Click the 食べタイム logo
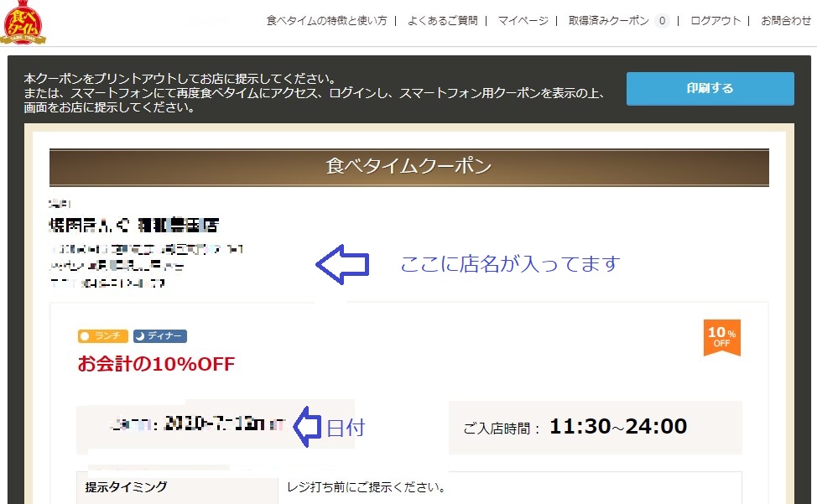 tap(23, 23)
